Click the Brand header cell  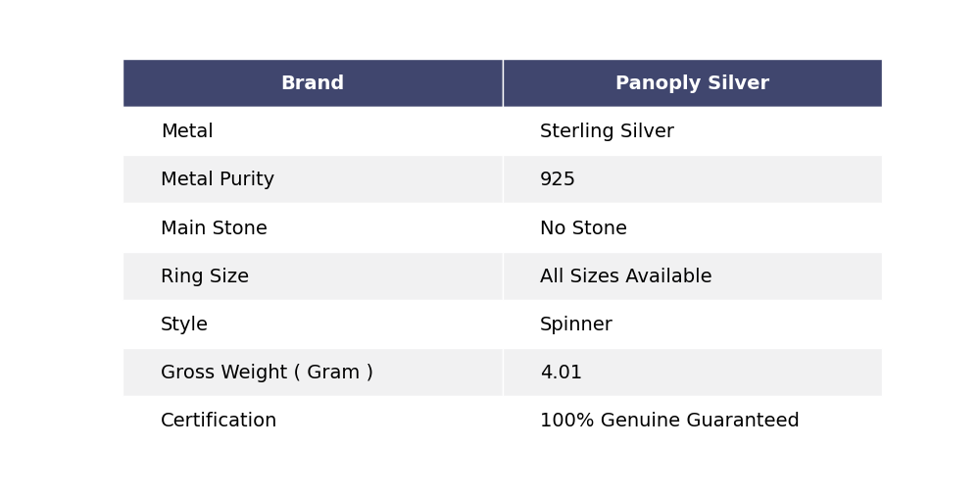pos(313,83)
